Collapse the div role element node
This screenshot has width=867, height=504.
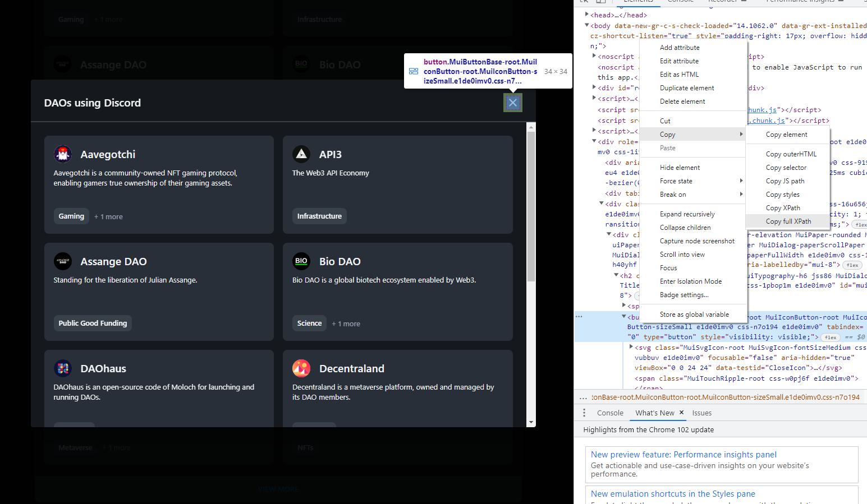tap(594, 141)
